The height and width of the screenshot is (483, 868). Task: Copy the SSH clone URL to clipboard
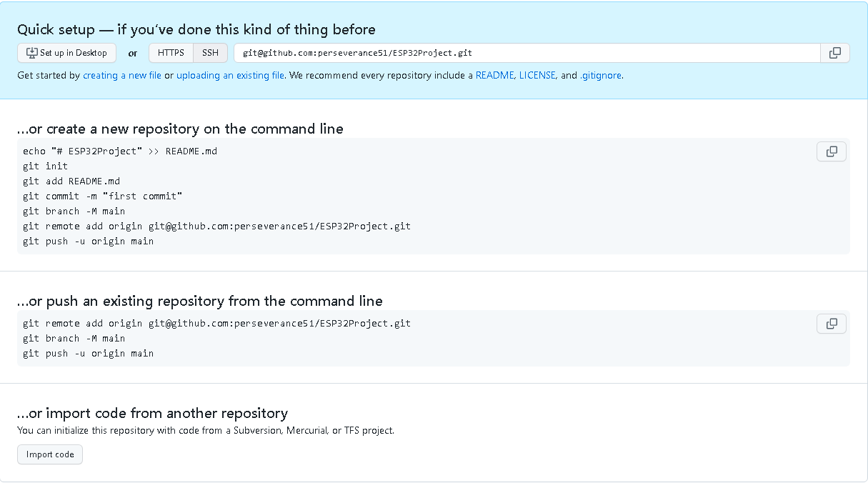coord(834,53)
